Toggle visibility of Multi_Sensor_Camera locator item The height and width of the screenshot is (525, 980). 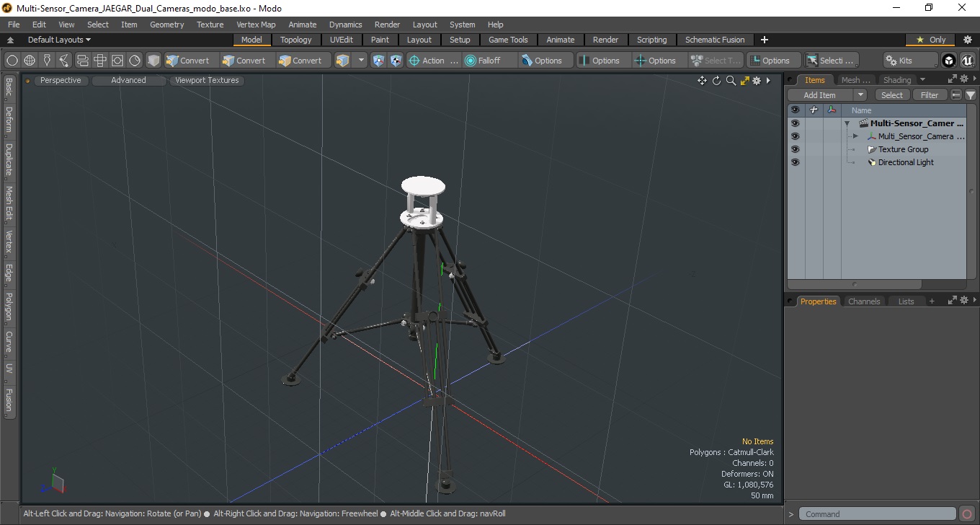795,136
